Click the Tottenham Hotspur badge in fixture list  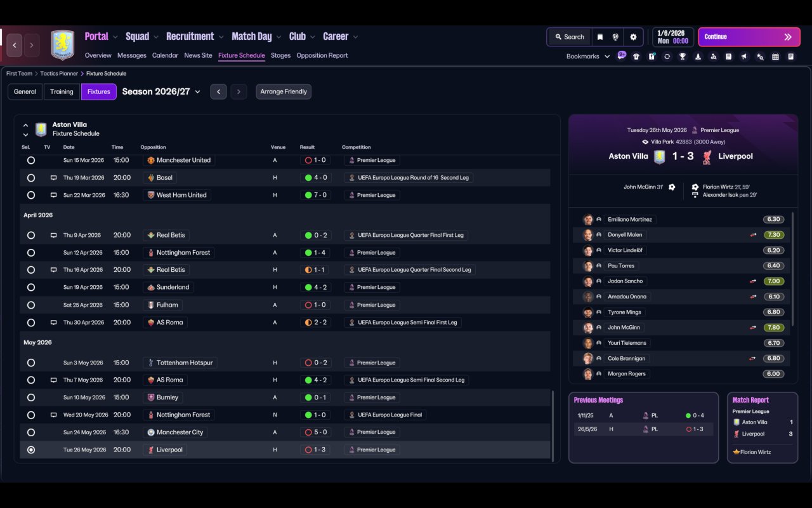150,363
